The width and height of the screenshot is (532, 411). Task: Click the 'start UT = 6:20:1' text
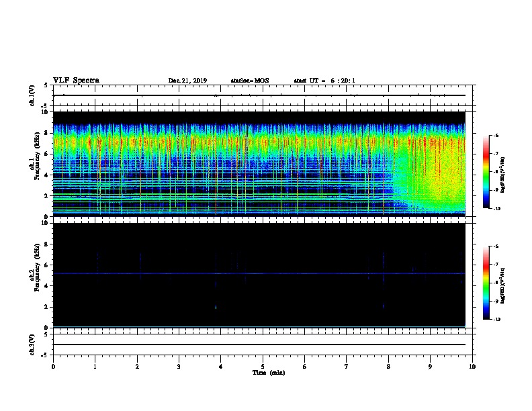[x=324, y=81]
